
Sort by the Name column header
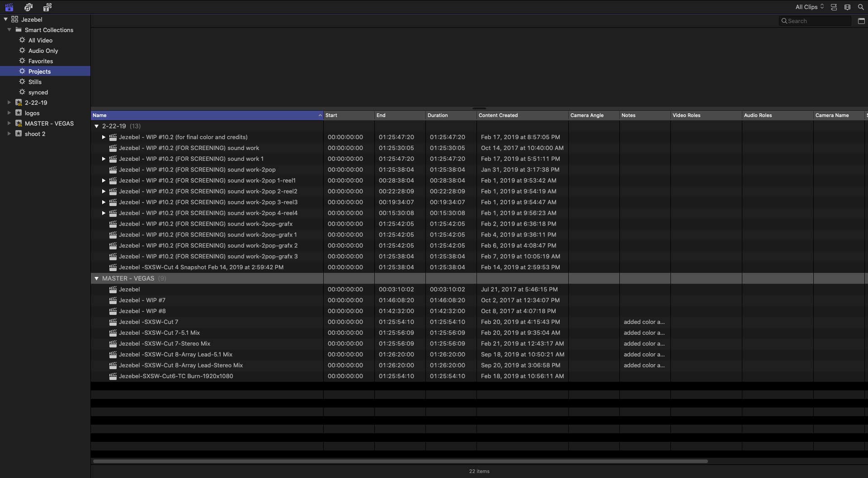tap(207, 115)
